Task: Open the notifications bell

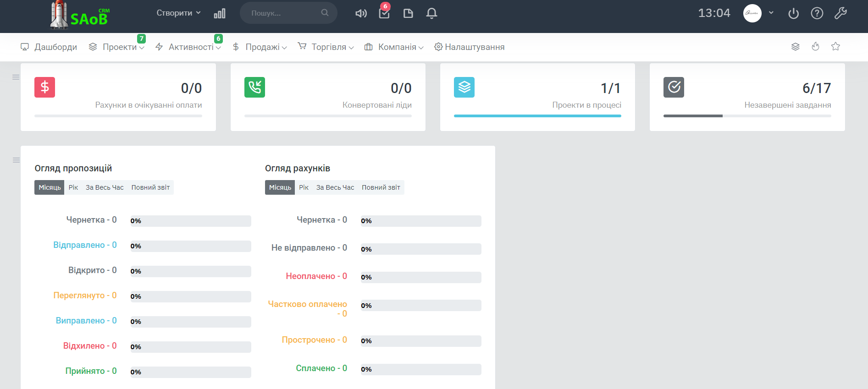Action: [431, 13]
